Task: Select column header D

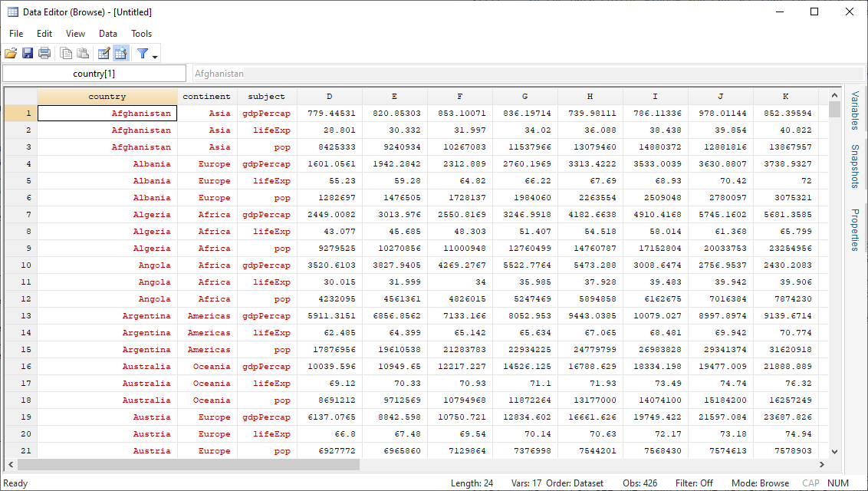Action: coord(330,97)
